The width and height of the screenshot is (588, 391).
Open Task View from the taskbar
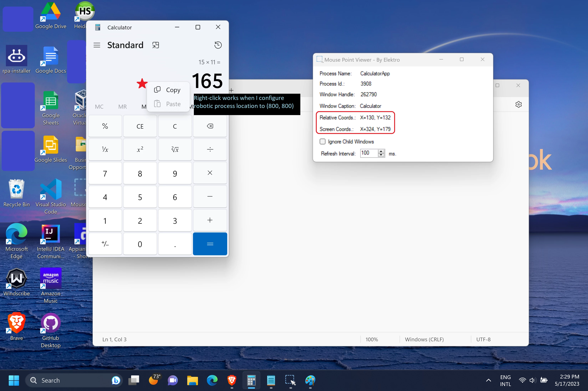pyautogui.click(x=134, y=380)
